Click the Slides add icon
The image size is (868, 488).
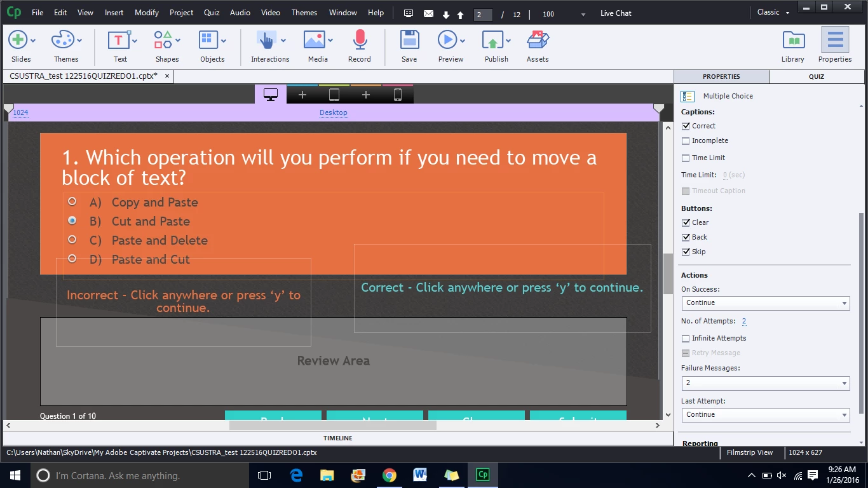[17, 39]
